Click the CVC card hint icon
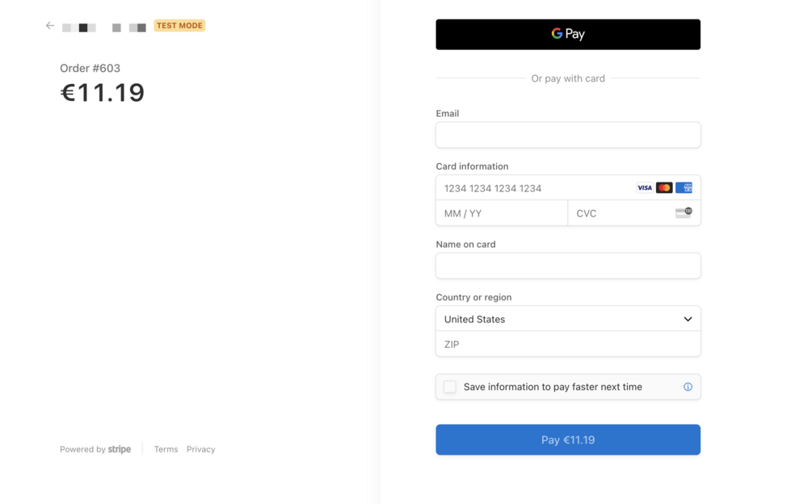 (684, 213)
